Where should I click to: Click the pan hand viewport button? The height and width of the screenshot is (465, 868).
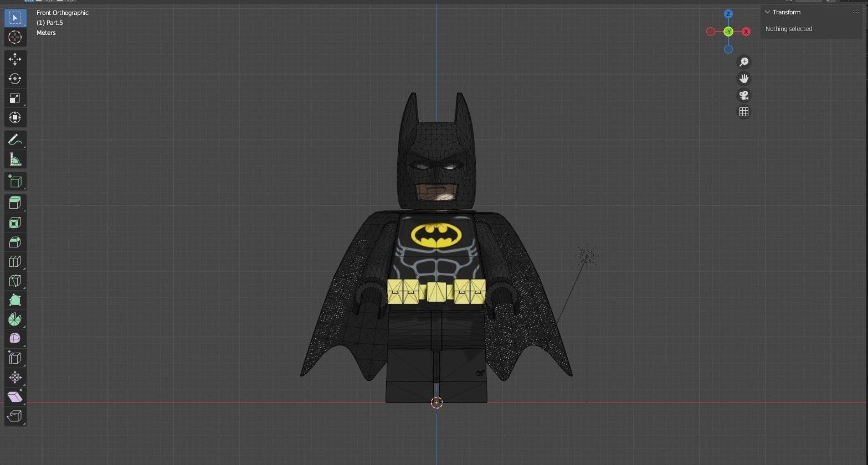pyautogui.click(x=744, y=79)
